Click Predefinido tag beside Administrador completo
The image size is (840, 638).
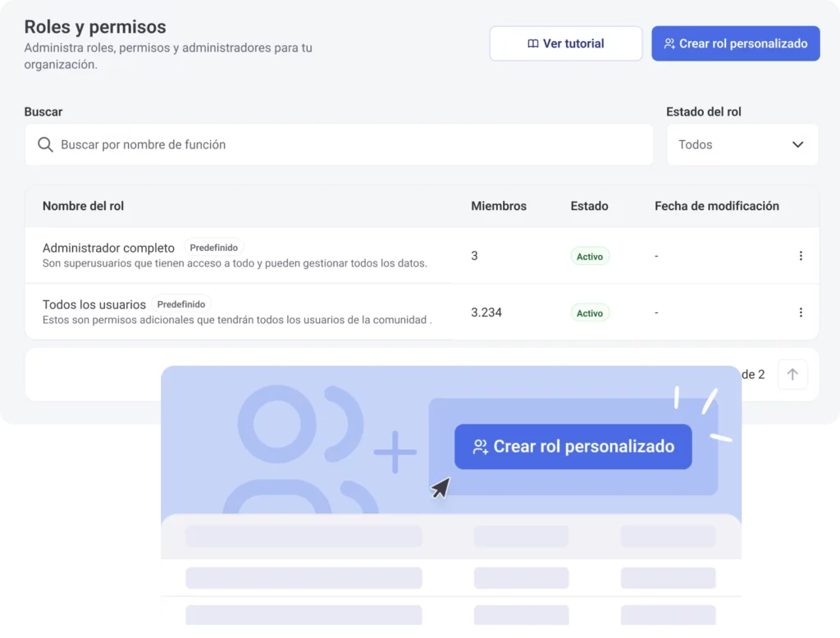coord(213,248)
